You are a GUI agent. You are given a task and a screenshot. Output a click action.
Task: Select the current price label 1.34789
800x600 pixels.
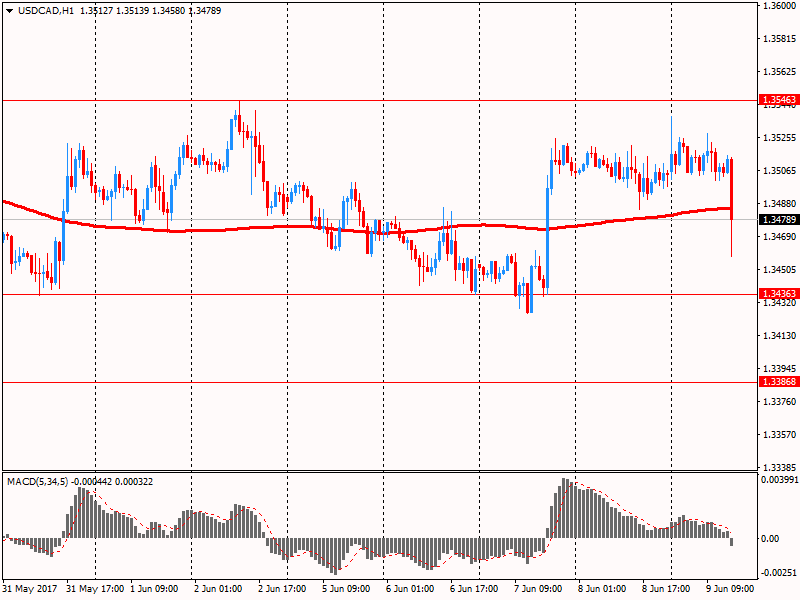pos(779,219)
